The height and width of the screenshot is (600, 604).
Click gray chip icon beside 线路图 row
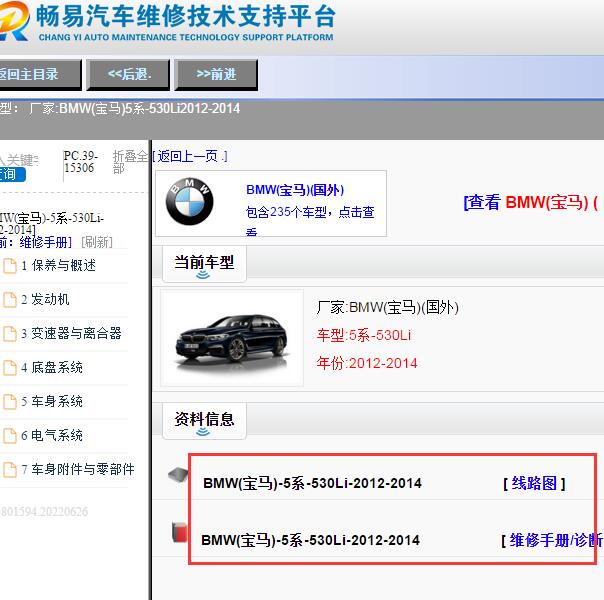(x=178, y=475)
